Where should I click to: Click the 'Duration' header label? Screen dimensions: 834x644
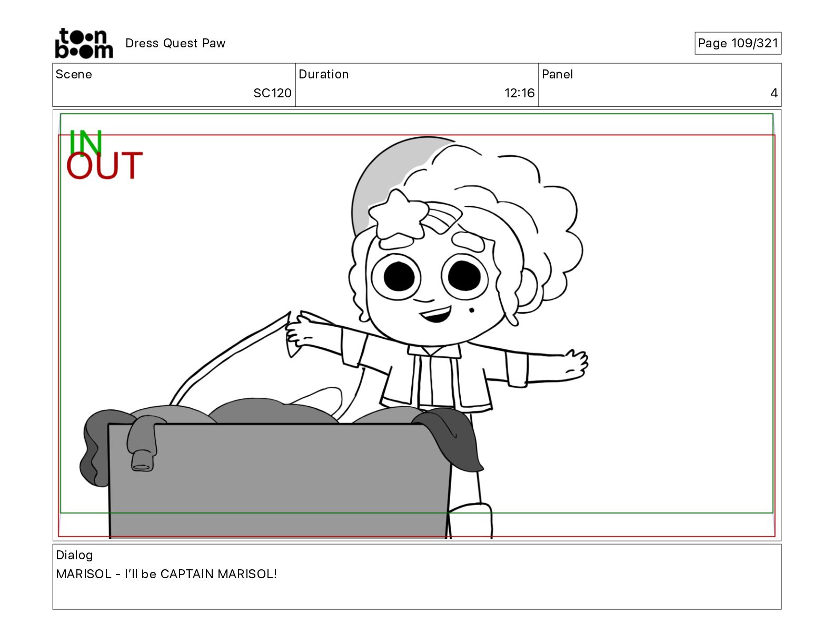[x=324, y=74]
